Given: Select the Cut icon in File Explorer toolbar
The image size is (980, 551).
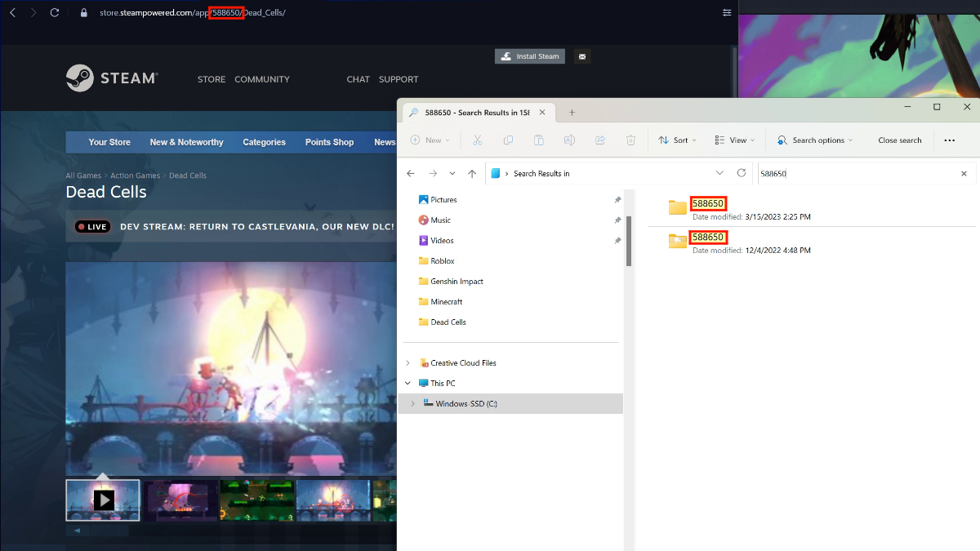Looking at the screenshot, I should coord(478,140).
